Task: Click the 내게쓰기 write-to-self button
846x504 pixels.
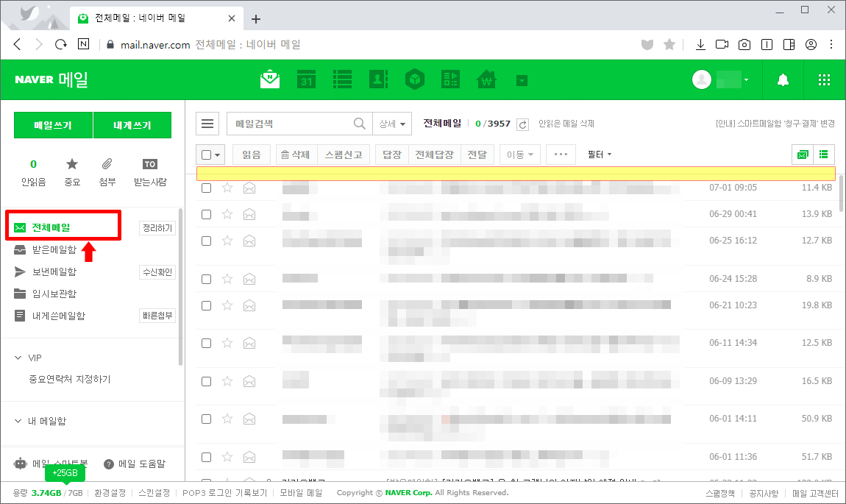Action: point(132,125)
